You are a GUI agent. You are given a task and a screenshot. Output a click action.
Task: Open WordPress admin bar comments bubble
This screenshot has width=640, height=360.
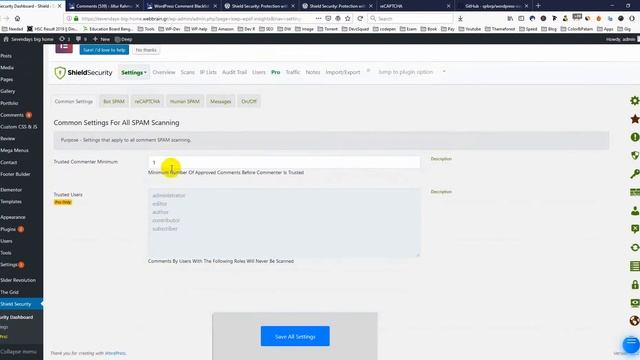pyautogui.click(x=81, y=39)
